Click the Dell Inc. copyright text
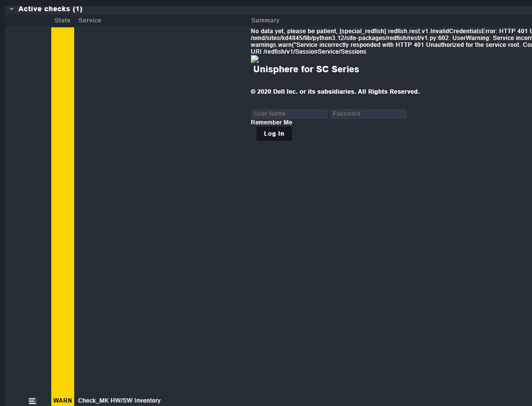Viewport: 532px width, 406px height. pyautogui.click(x=335, y=92)
